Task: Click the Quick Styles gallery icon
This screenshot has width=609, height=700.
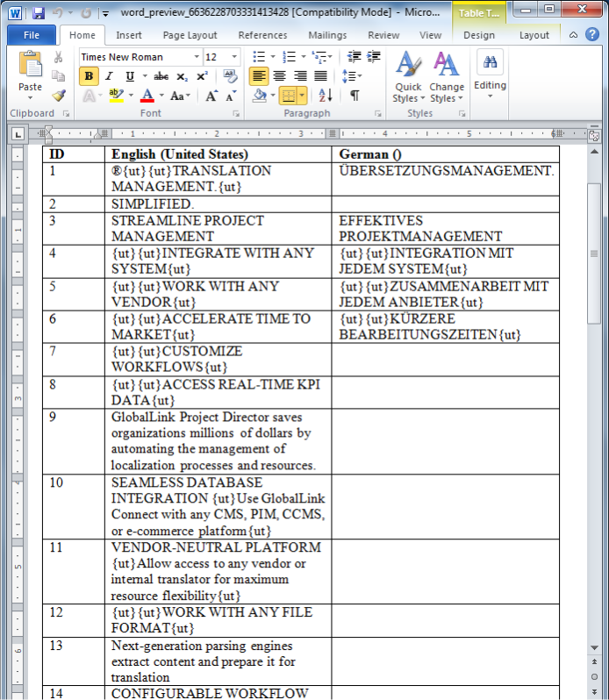Action: [x=408, y=63]
